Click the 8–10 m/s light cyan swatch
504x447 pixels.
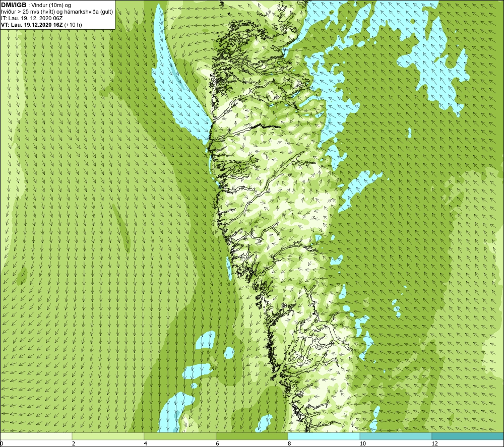(324, 436)
